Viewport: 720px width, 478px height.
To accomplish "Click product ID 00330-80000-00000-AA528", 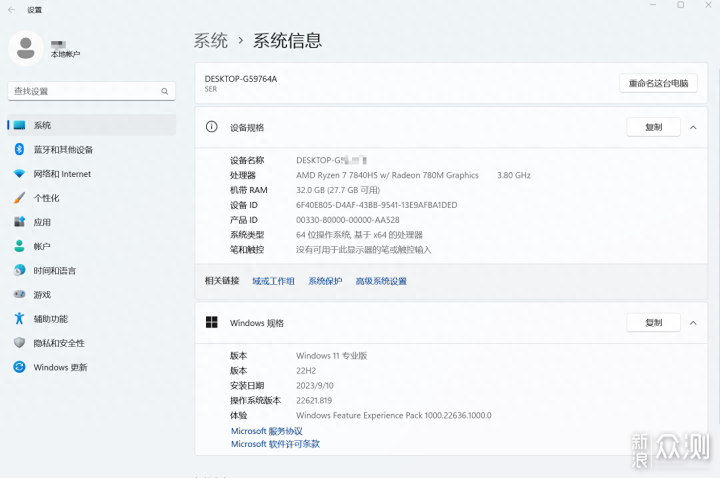I will tap(348, 220).
